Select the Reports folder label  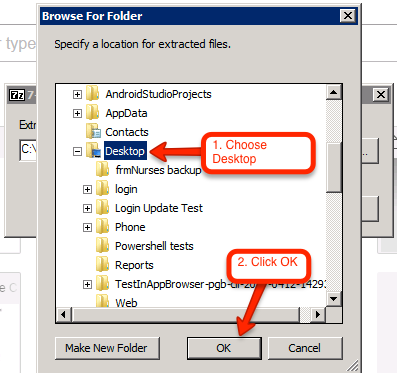pos(134,265)
